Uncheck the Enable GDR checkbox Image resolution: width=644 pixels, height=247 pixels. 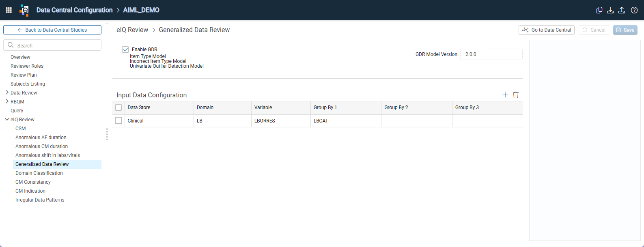pos(125,49)
